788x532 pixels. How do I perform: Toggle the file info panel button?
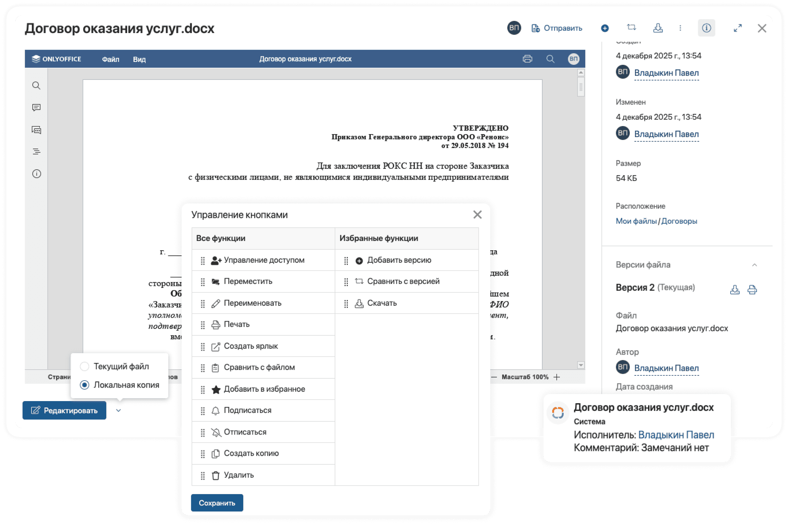[706, 28]
